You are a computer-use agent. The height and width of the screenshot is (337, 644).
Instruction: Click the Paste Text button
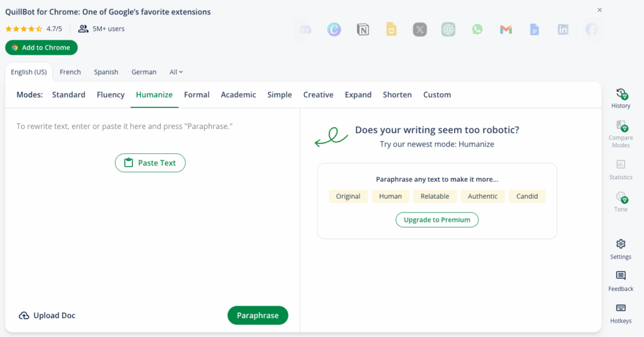(150, 163)
